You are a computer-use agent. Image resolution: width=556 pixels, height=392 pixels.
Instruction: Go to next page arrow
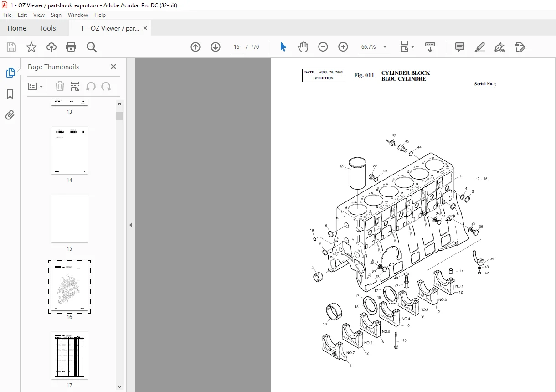coord(216,47)
